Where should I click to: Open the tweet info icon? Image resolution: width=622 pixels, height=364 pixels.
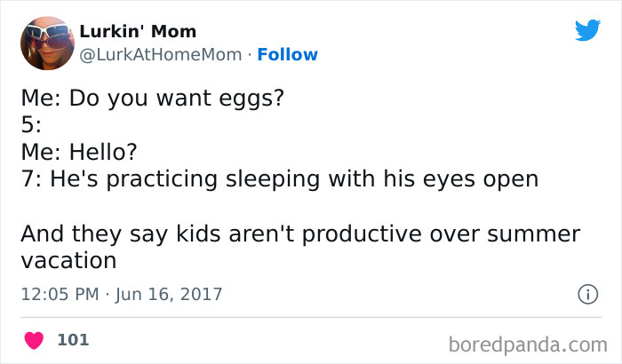point(586,293)
